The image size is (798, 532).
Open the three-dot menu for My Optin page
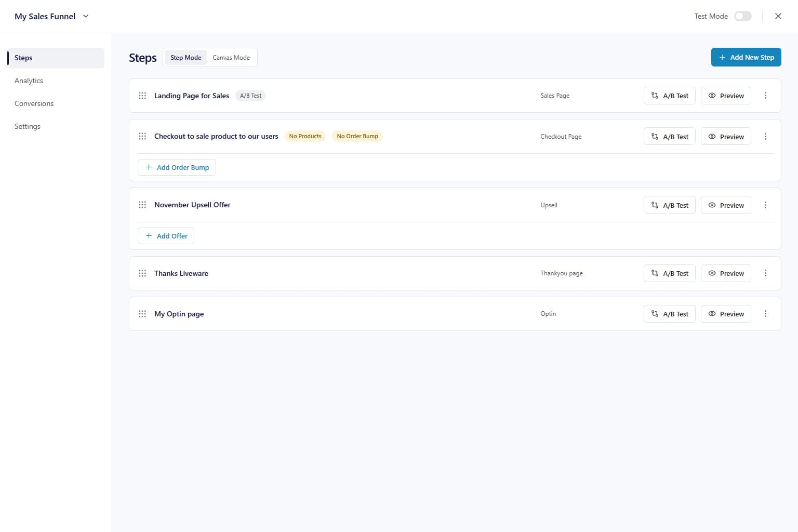[765, 314]
